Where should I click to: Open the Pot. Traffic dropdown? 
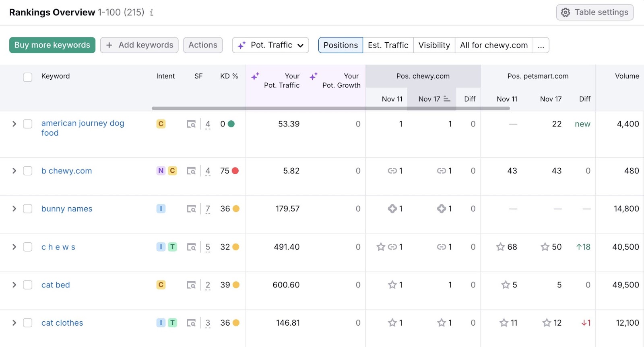(270, 45)
